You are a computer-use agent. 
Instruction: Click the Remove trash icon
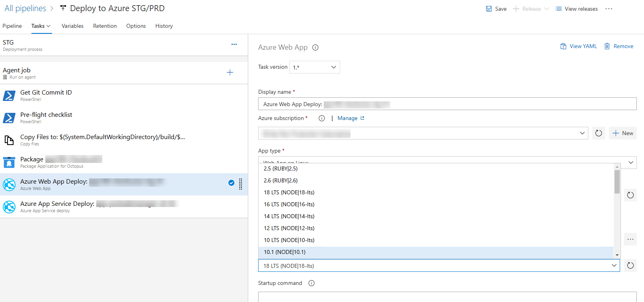point(607,46)
